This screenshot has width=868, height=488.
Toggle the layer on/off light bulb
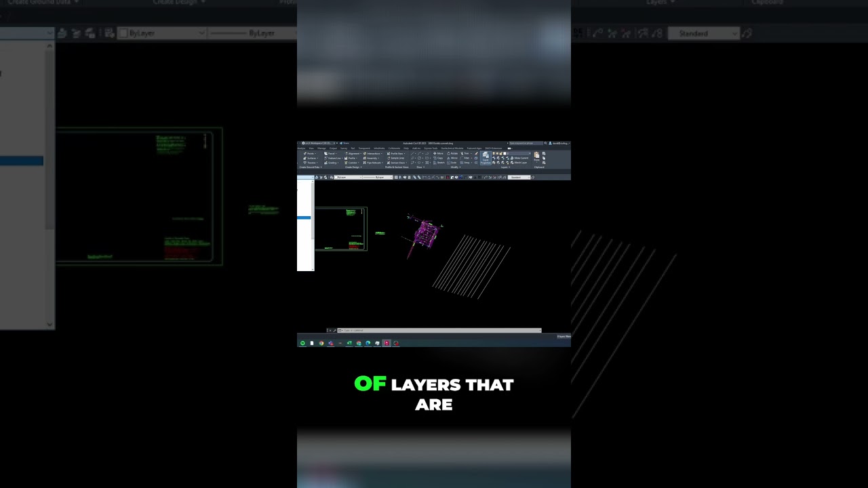494,153
